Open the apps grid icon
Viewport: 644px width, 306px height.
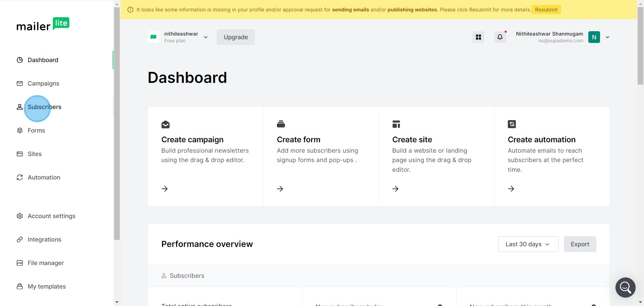tap(479, 37)
